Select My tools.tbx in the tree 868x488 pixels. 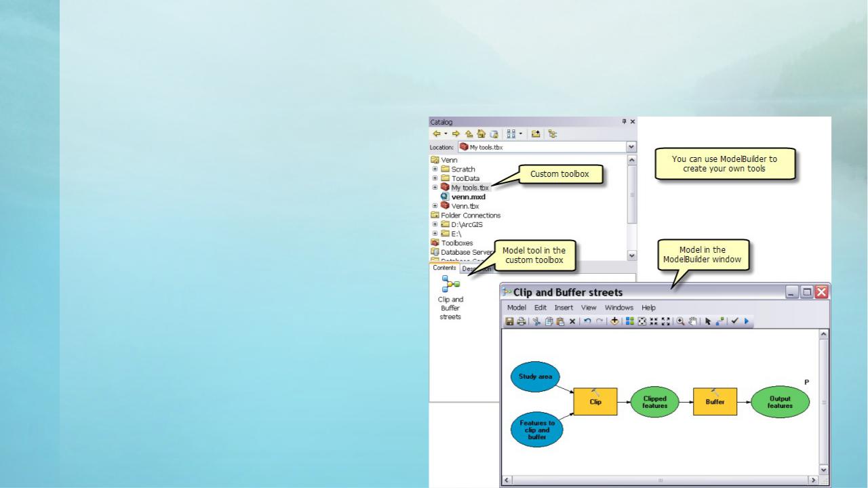[465, 187]
